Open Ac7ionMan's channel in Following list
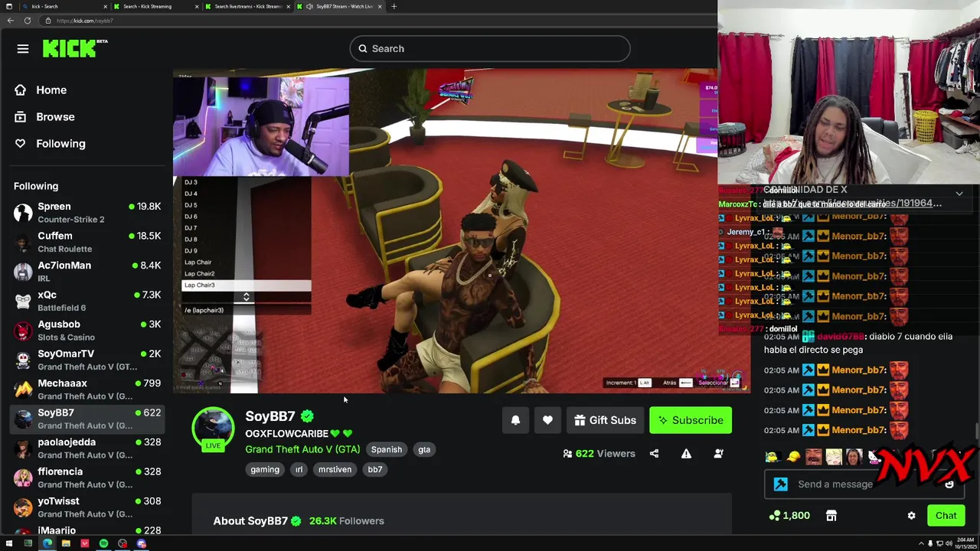This screenshot has width=980, height=551. pyautogui.click(x=88, y=272)
